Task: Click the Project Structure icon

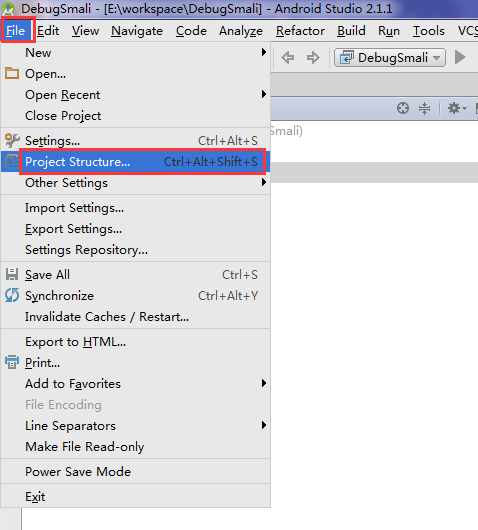Action: [11, 162]
